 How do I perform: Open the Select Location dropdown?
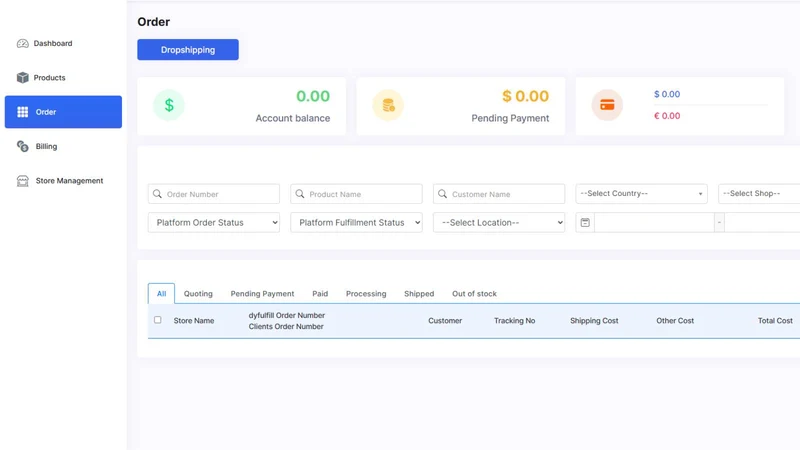tap(499, 222)
